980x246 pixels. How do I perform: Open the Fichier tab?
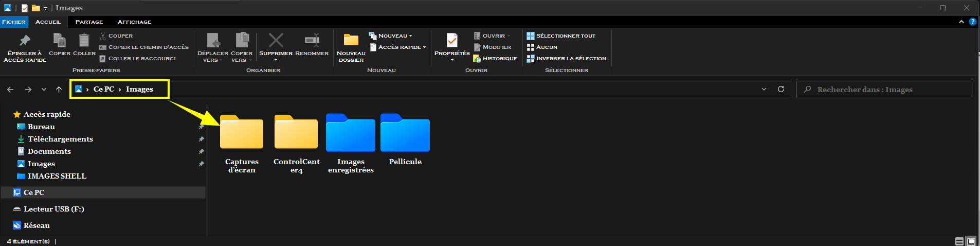point(14,22)
